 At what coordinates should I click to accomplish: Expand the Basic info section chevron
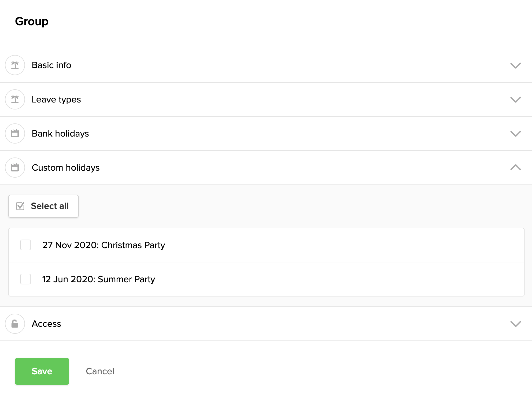click(515, 65)
